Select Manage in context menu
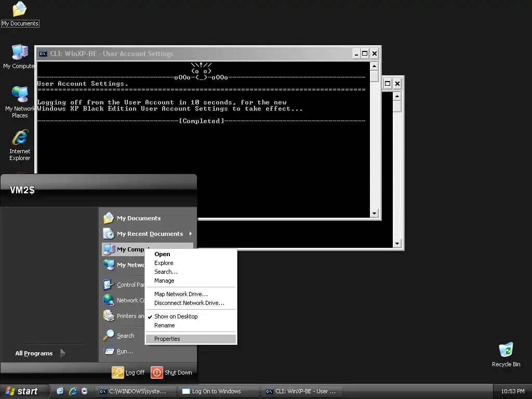The image size is (532, 399). click(191, 281)
